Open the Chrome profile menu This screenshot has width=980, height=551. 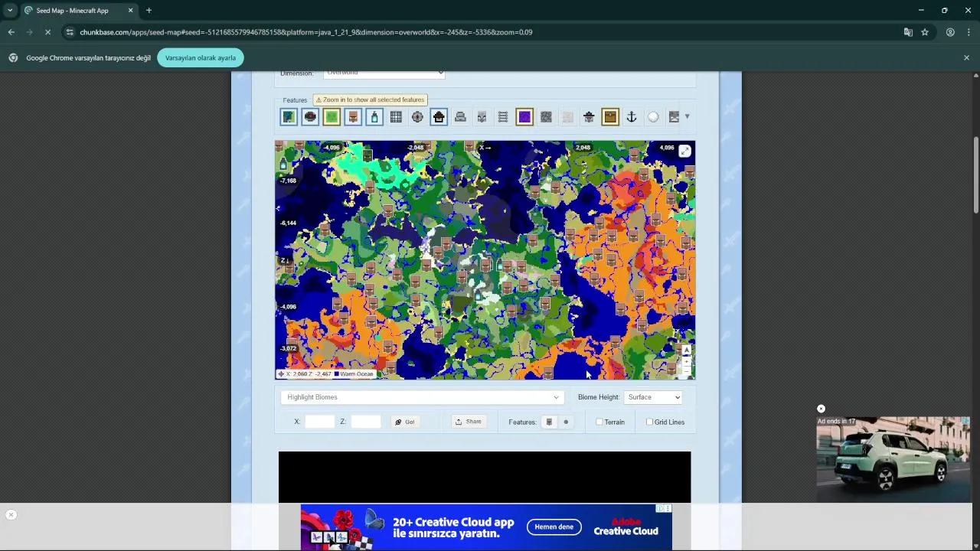950,32
